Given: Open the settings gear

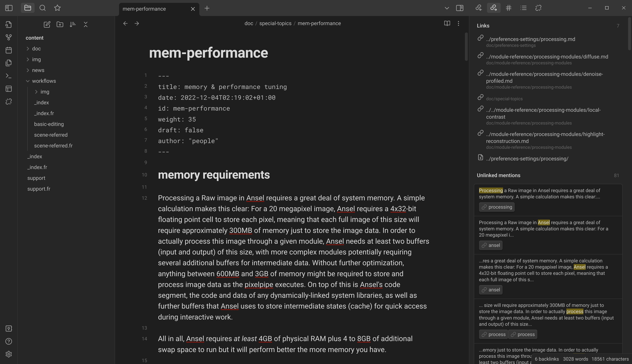Looking at the screenshot, I should click(x=9, y=354).
